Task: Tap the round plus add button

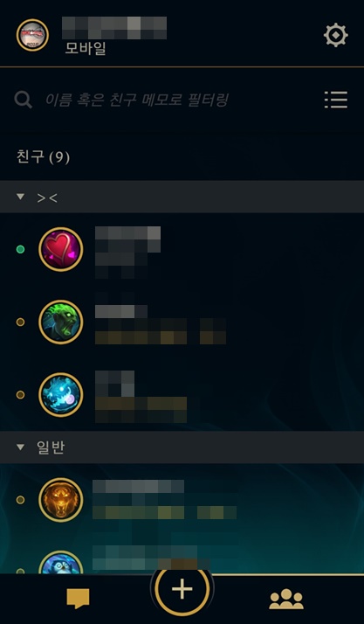Action: [182, 588]
